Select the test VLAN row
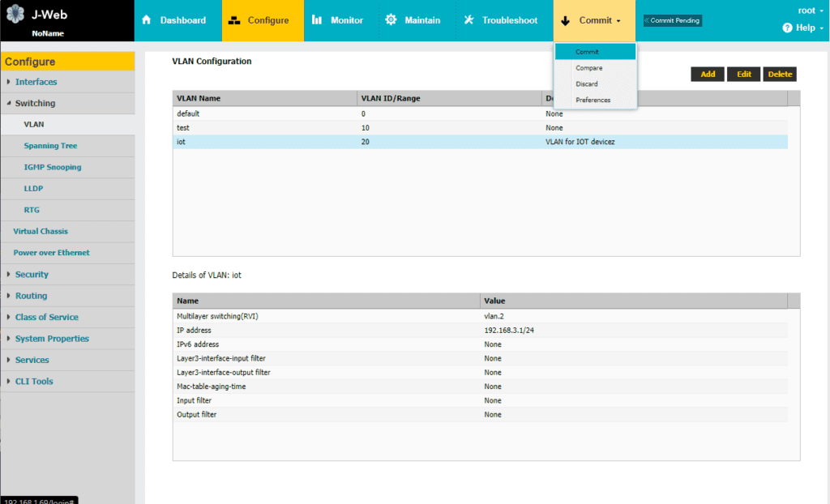Image resolution: width=830 pixels, height=504 pixels. 480,127
